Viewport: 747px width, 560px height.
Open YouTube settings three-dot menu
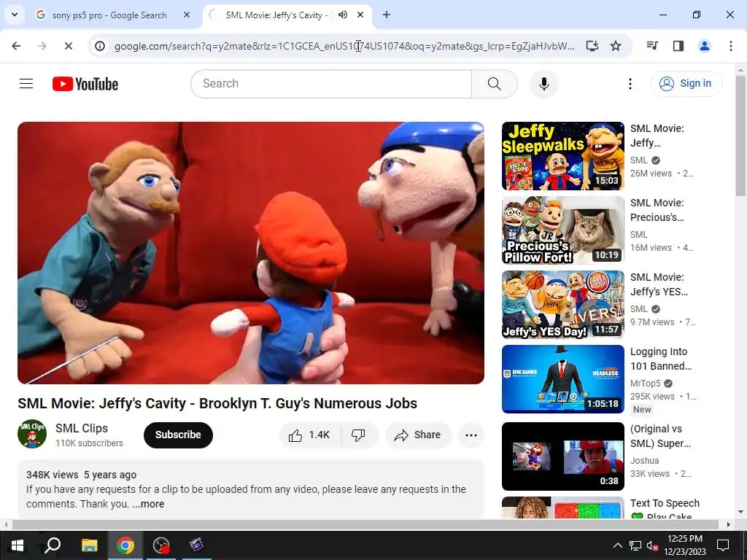(630, 84)
